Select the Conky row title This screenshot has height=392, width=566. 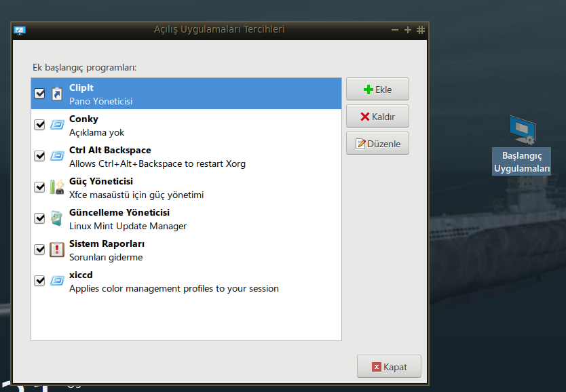click(83, 119)
